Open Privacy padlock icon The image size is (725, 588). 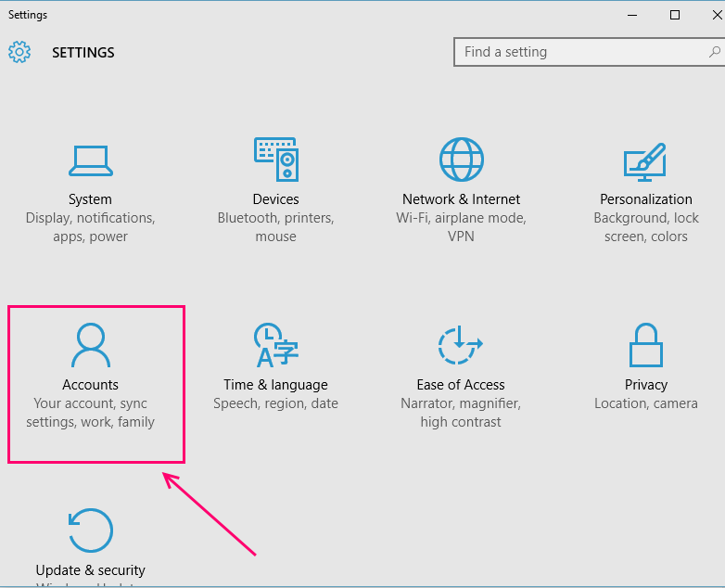[x=646, y=345]
